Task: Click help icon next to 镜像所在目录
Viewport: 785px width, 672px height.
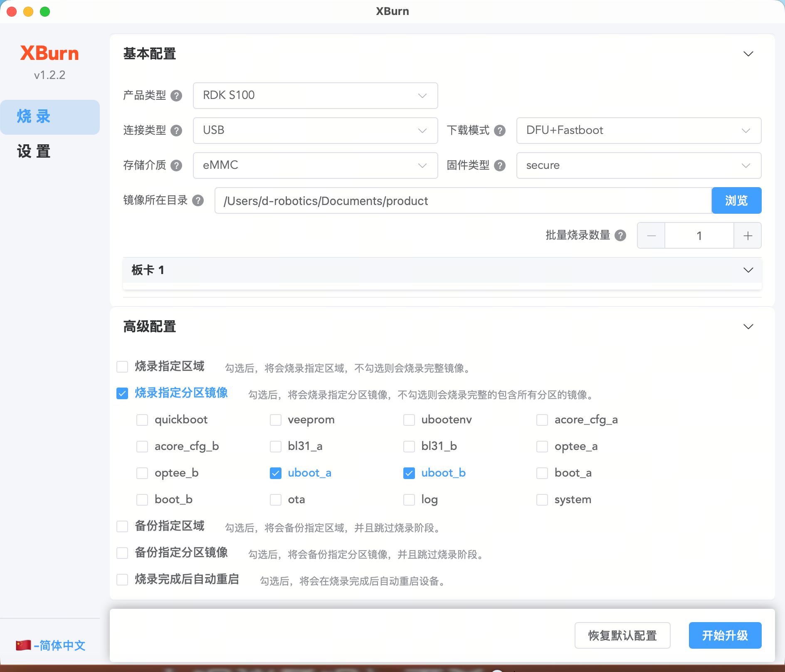Action: [198, 200]
